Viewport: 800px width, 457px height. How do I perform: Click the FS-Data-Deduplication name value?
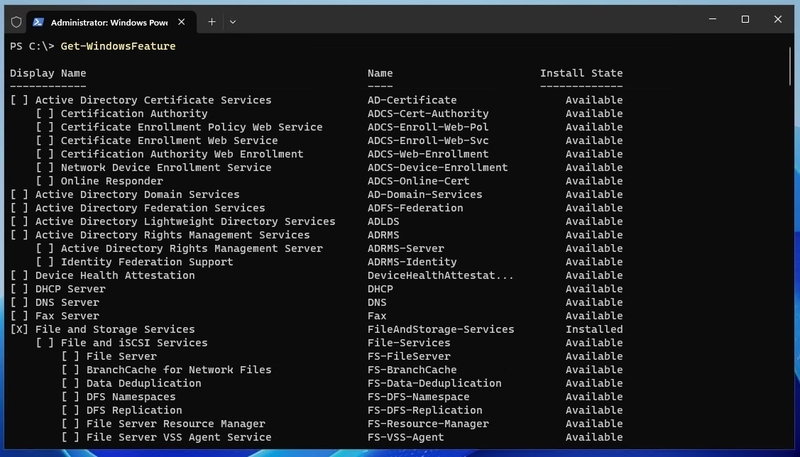(435, 384)
